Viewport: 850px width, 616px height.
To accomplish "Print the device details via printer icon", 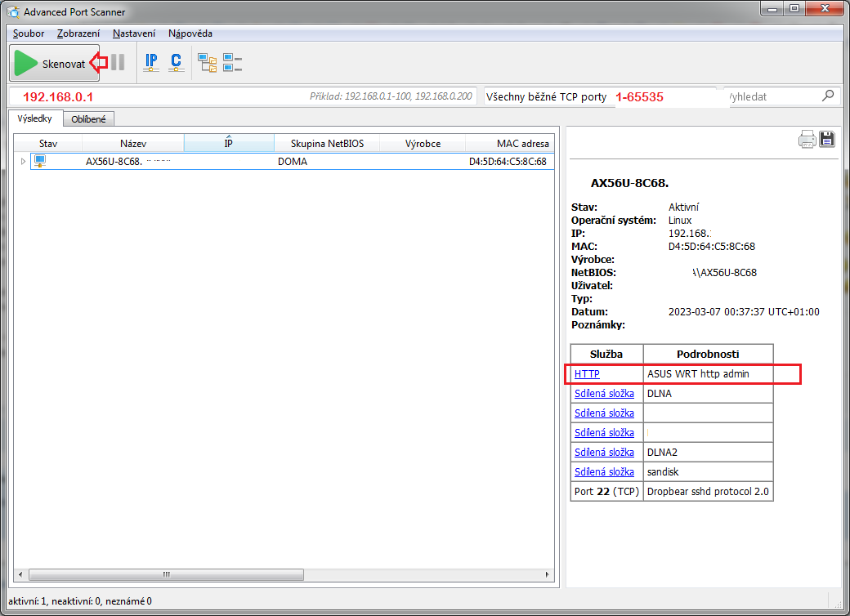I will click(807, 139).
